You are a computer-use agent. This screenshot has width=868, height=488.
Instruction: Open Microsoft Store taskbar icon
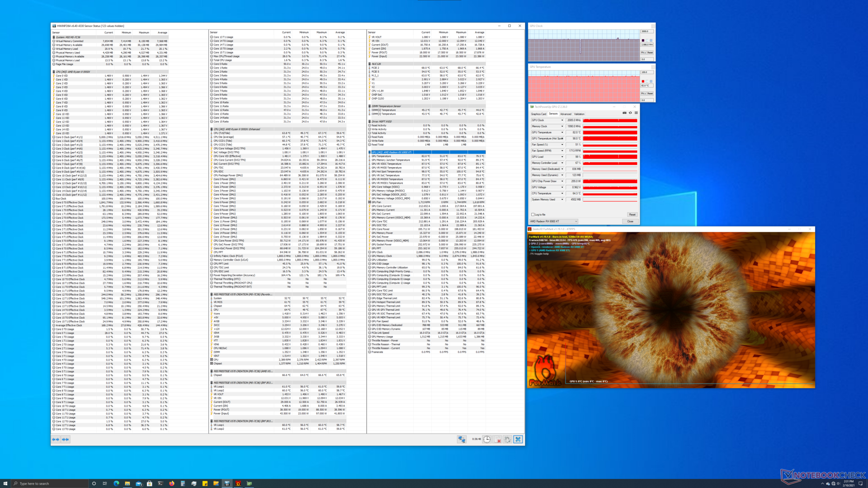(x=150, y=483)
